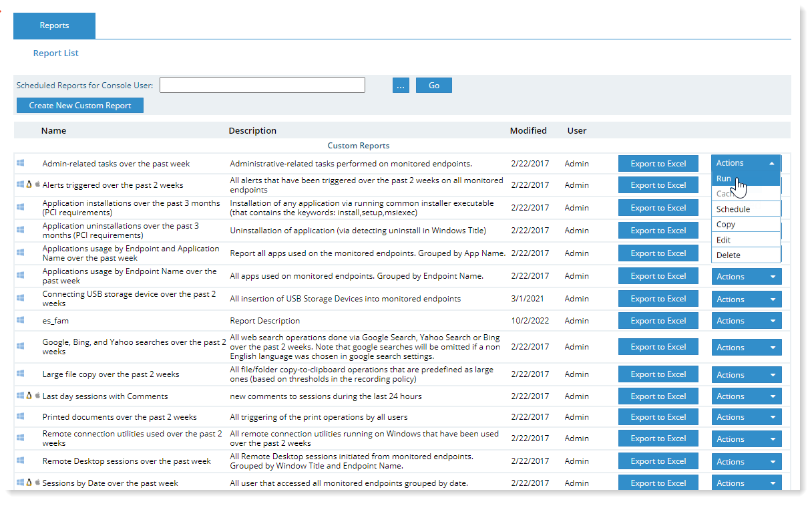812x508 pixels.
Task: Click Apple icon beside Last day sessions report
Action: (x=37, y=396)
